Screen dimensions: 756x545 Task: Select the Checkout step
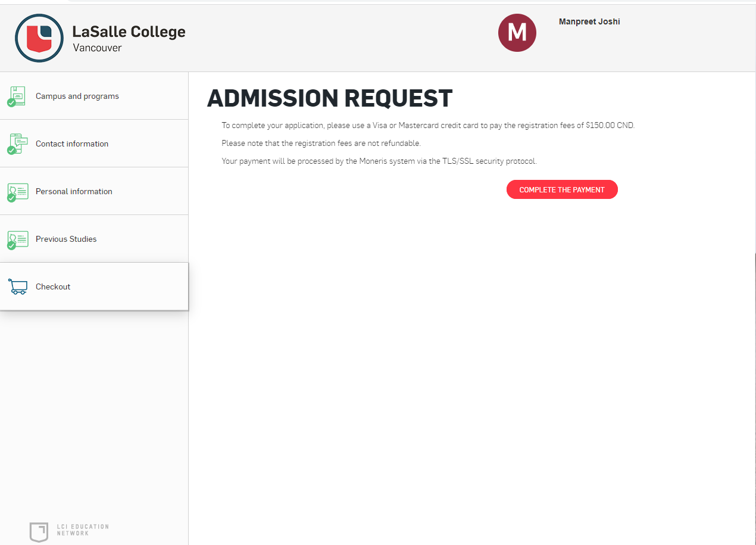coord(94,286)
